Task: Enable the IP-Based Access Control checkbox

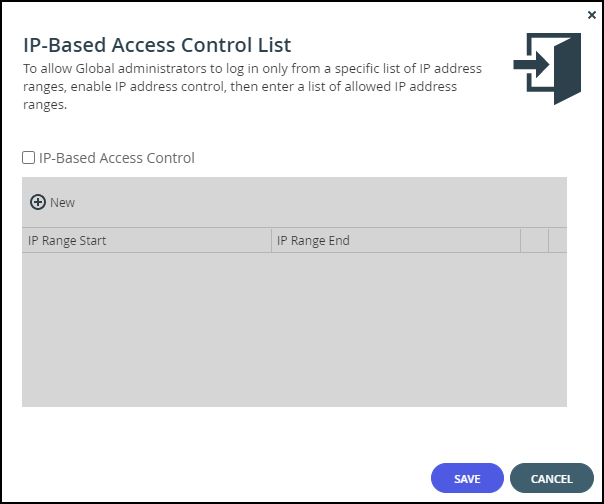Action: tap(29, 158)
